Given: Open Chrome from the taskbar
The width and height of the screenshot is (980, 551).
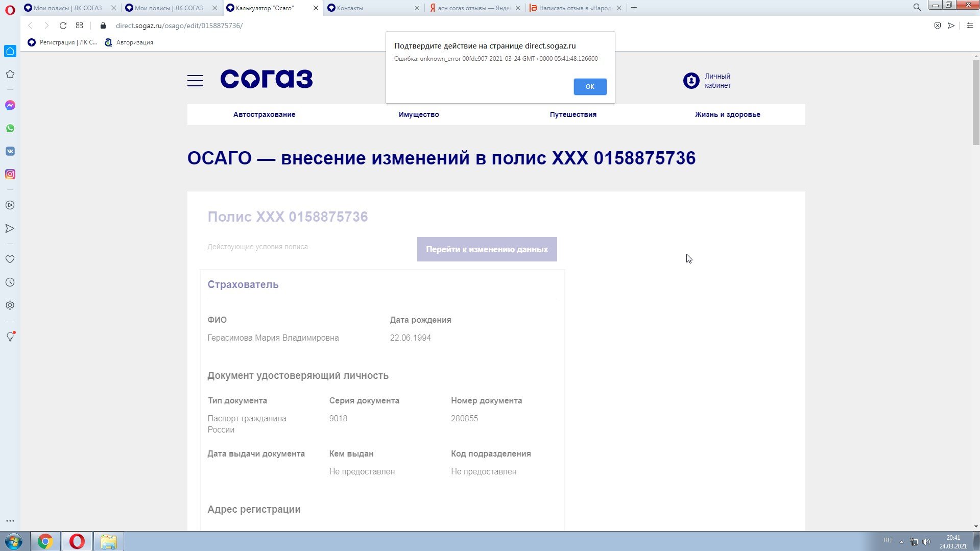Looking at the screenshot, I should (x=45, y=541).
